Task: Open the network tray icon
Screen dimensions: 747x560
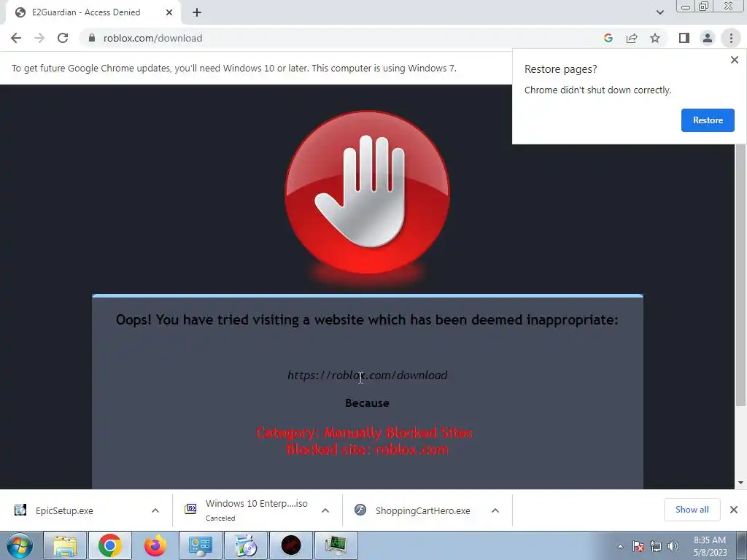Action: (x=656, y=546)
